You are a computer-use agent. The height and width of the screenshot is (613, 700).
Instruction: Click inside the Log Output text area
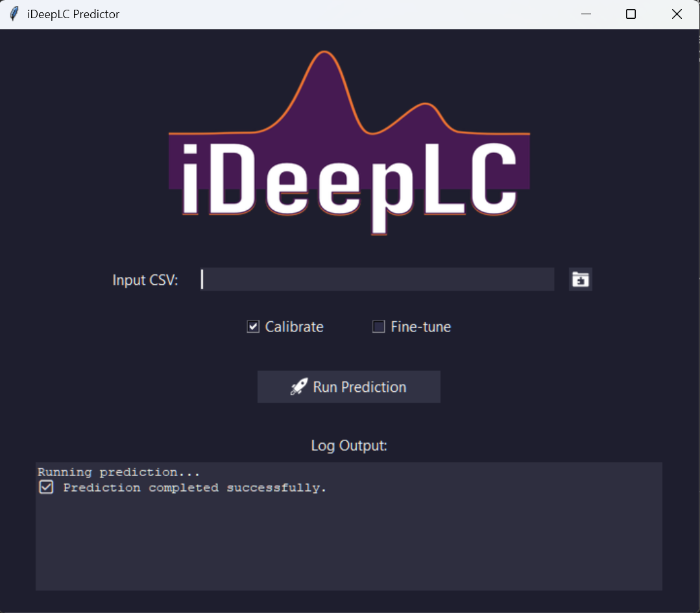tap(348, 526)
